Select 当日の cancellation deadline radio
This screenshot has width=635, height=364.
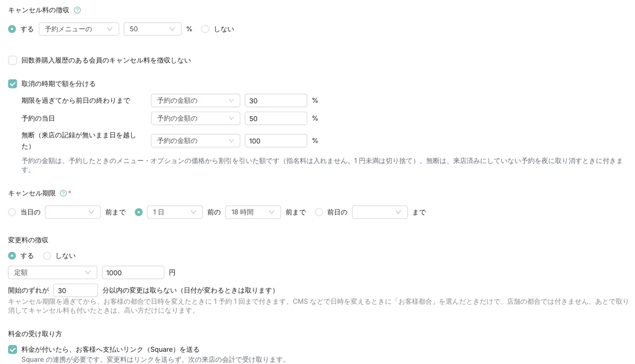pyautogui.click(x=12, y=212)
